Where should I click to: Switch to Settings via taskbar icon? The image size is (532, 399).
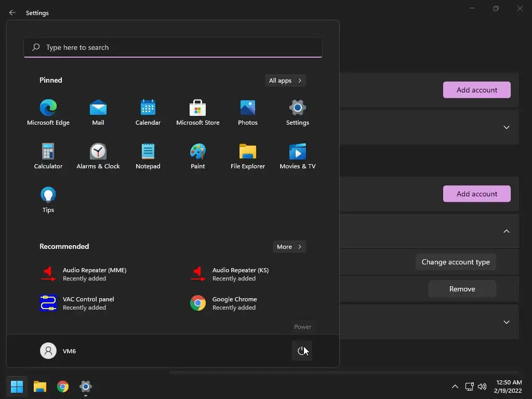[x=86, y=387]
